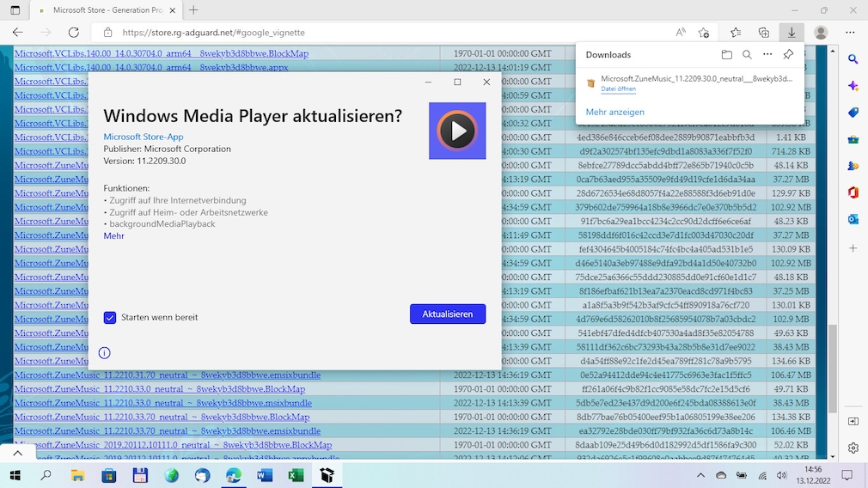
Task: Click the Windows Media Player logo
Action: 457,131
